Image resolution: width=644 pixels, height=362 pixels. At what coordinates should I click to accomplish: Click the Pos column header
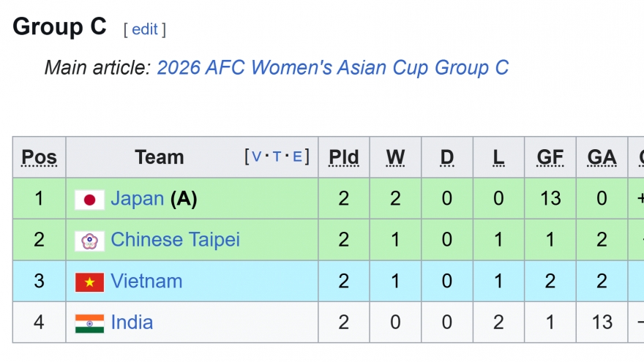coord(40,157)
